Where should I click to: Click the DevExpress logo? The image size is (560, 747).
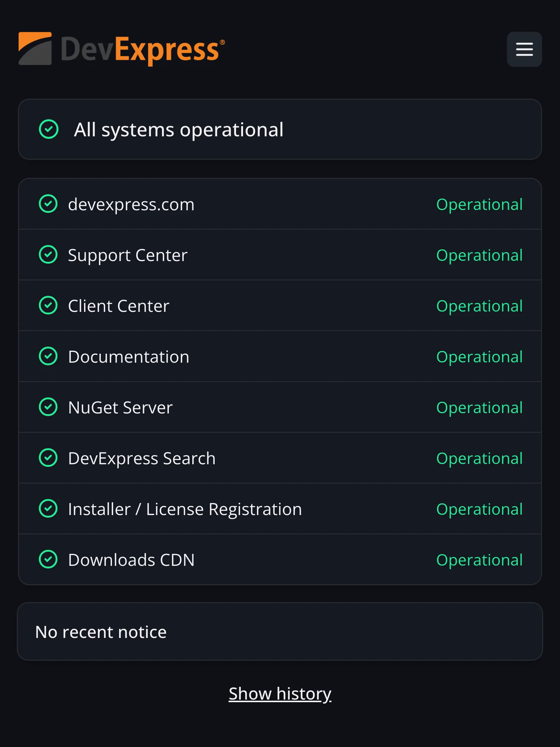point(122,49)
